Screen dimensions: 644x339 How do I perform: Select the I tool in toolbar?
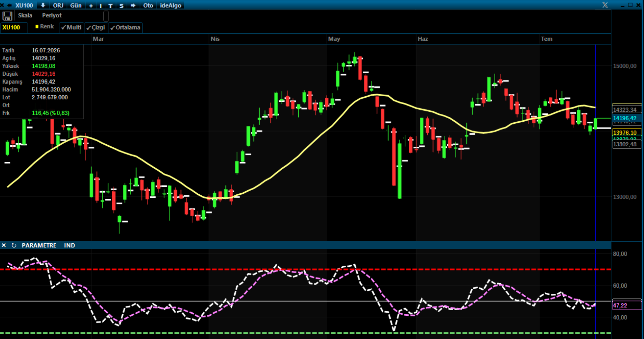pyautogui.click(x=101, y=6)
